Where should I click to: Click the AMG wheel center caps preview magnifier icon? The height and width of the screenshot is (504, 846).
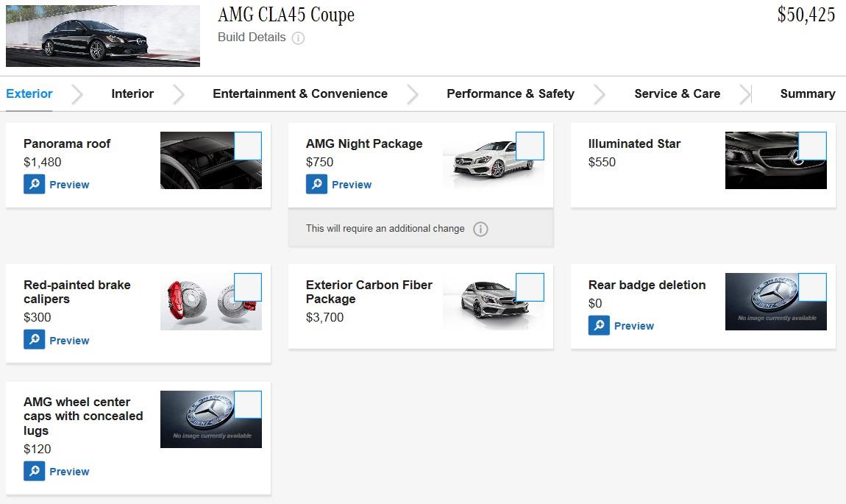point(34,471)
